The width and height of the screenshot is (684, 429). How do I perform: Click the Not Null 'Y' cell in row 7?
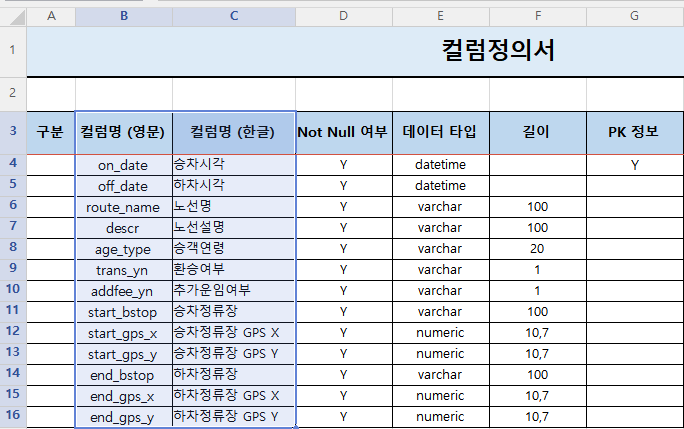pyautogui.click(x=344, y=228)
